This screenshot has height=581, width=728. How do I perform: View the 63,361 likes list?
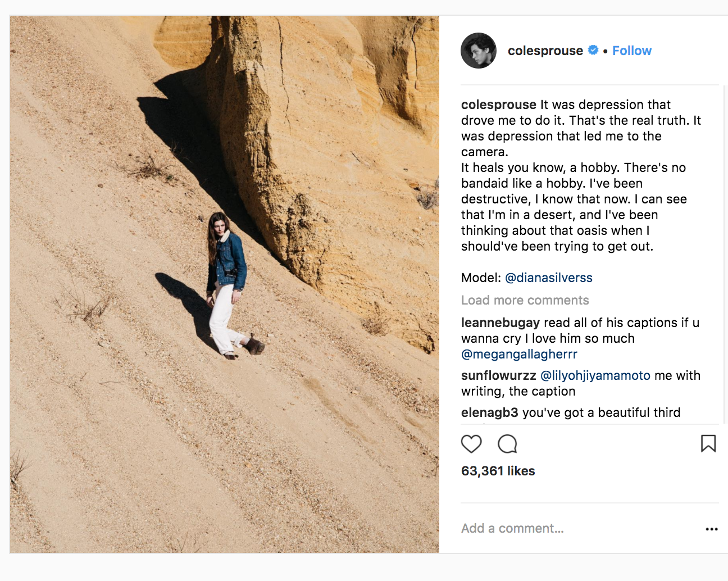pyautogui.click(x=498, y=471)
